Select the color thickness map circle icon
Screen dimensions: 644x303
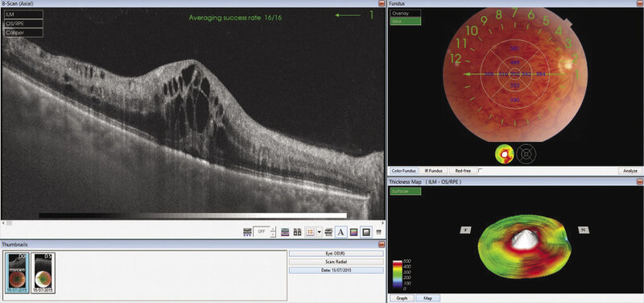click(x=506, y=153)
